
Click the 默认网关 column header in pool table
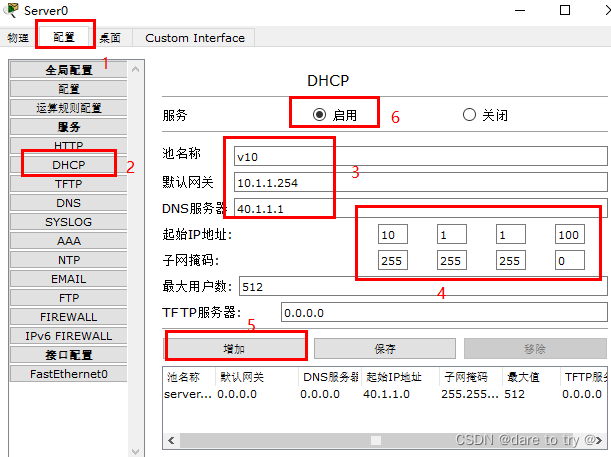[x=257, y=377]
